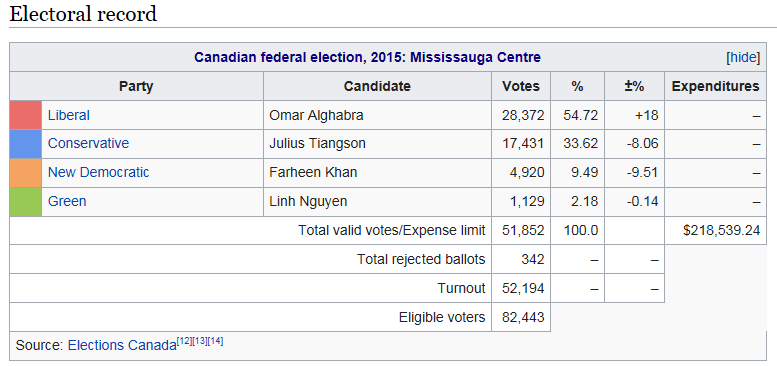Visit the Green party link
The image size is (777, 366).
[67, 202]
